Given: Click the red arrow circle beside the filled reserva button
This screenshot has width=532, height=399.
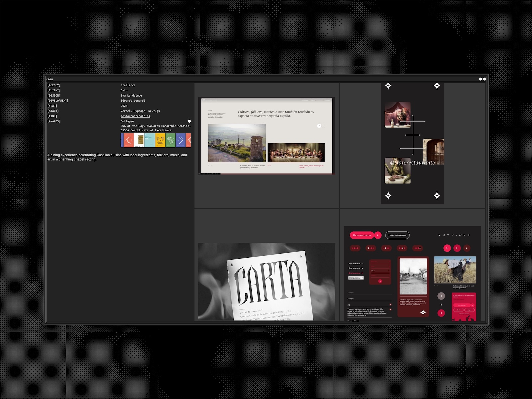Looking at the screenshot, I should click(x=378, y=235).
